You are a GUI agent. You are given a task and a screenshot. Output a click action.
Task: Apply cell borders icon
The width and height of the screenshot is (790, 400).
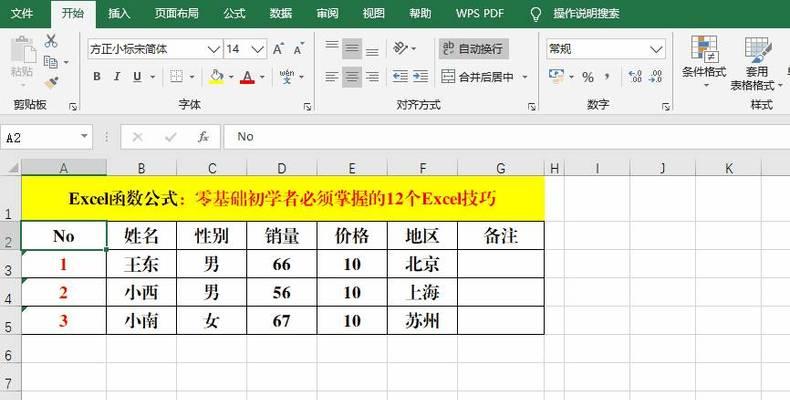click(176, 77)
